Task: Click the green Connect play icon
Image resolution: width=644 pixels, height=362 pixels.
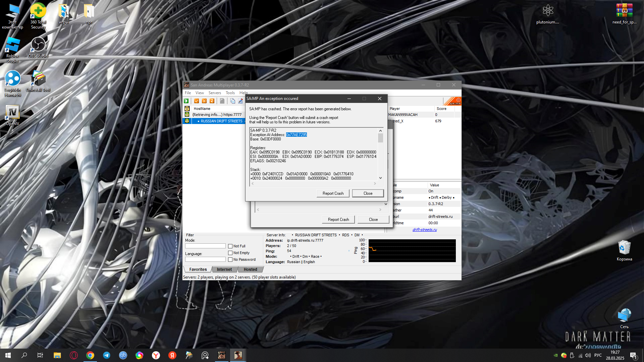Action: (x=186, y=101)
